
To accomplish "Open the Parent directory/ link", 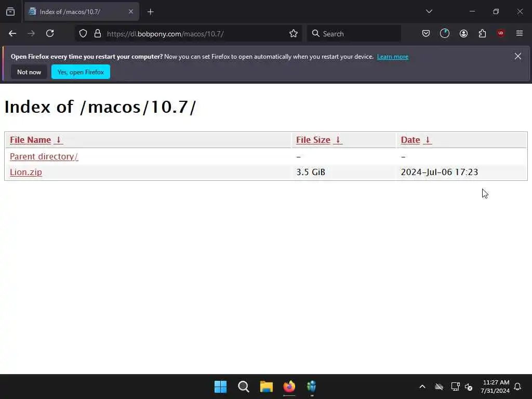I will click(44, 156).
